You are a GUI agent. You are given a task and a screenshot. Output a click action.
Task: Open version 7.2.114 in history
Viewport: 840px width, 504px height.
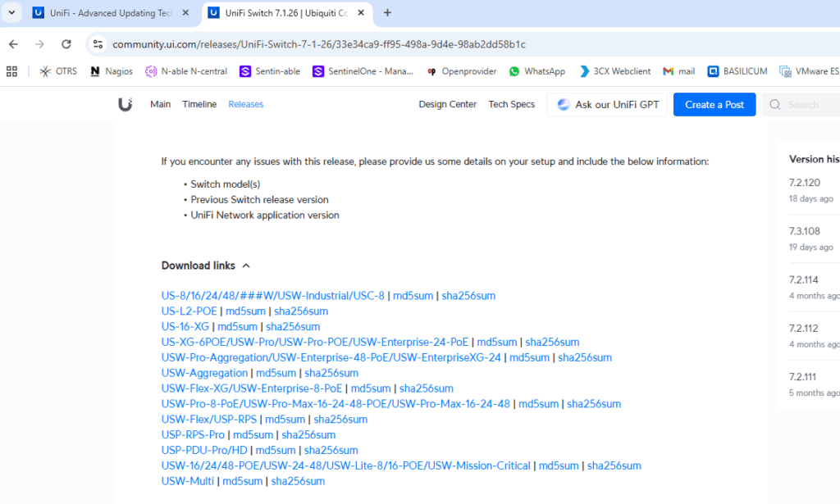tap(804, 280)
